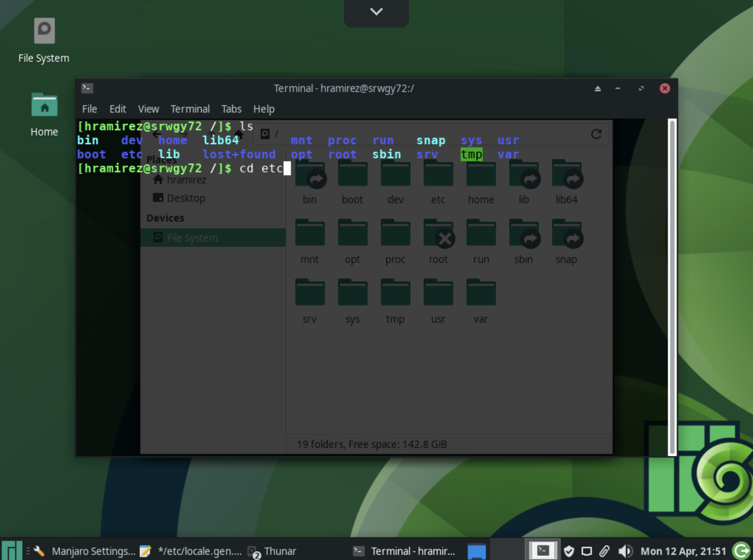Select File System under Devices in Thunar

click(x=213, y=238)
